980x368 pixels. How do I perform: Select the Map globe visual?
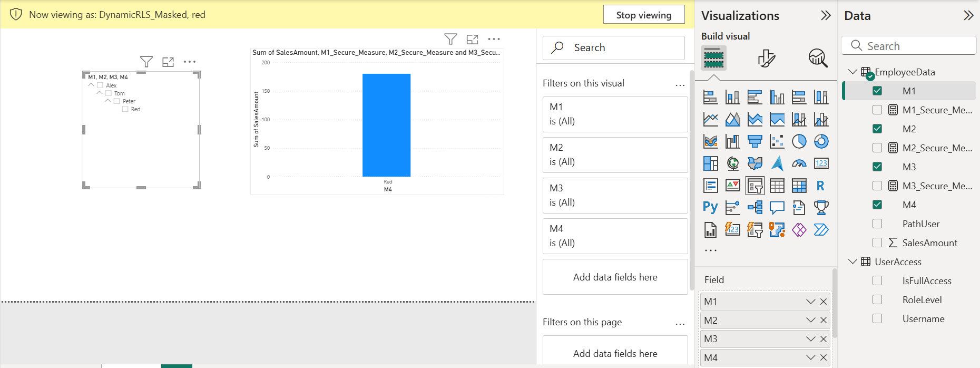tap(732, 163)
